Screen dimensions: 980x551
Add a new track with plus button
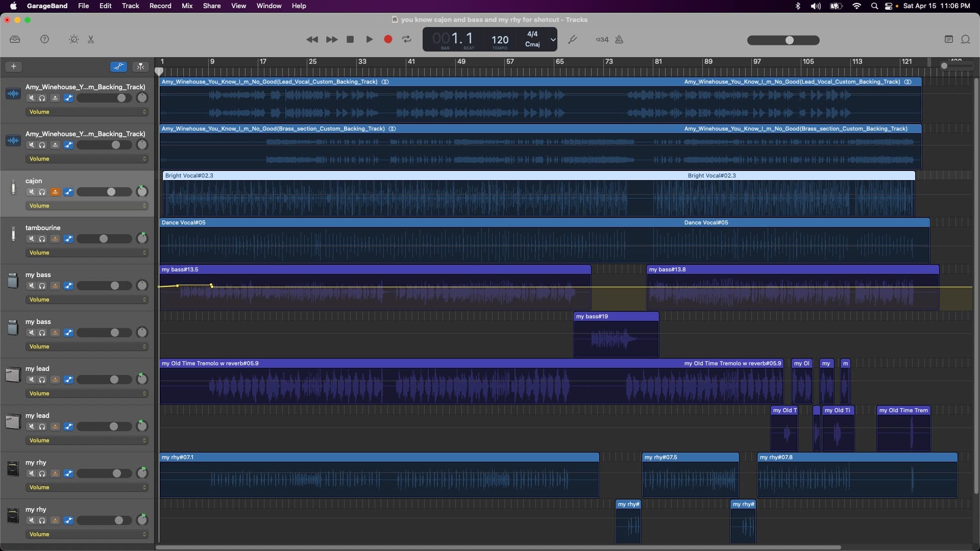[x=14, y=66]
